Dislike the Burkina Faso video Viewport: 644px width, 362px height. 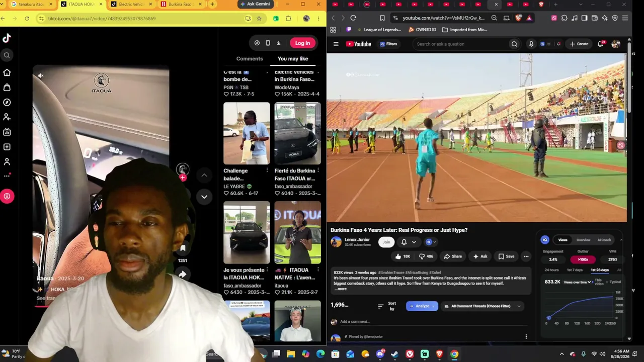click(x=426, y=256)
